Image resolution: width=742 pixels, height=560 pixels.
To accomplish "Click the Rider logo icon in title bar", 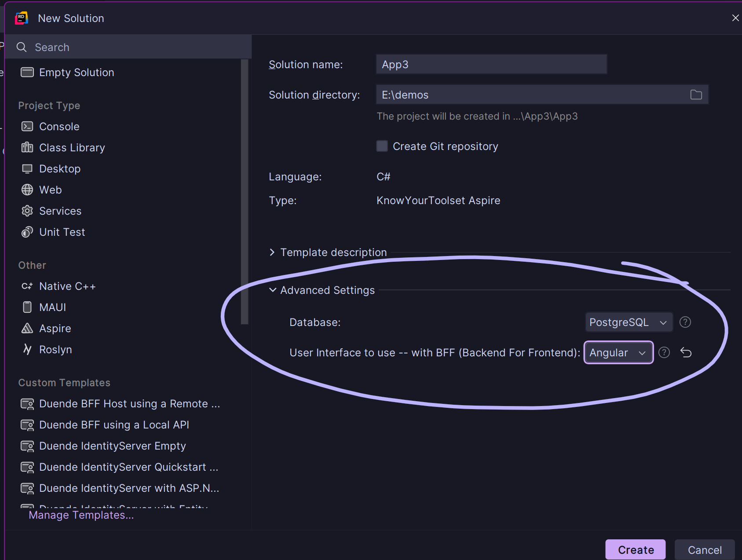I will [22, 18].
